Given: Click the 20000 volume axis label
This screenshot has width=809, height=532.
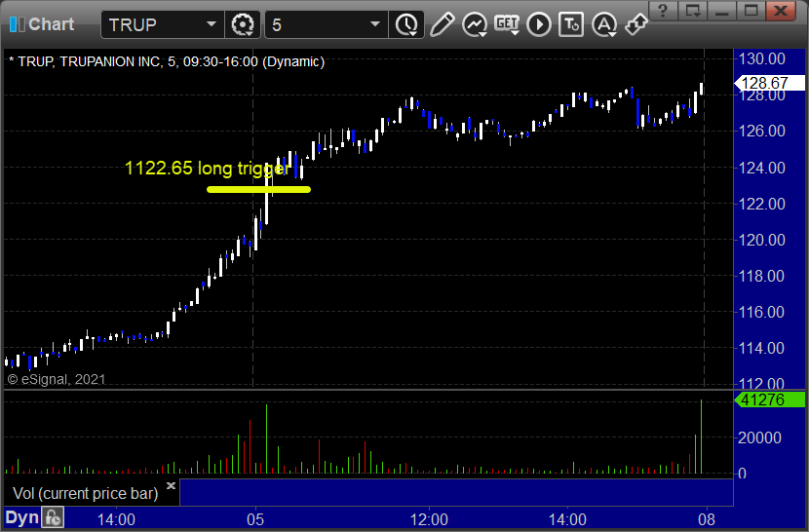Looking at the screenshot, I should pos(759,438).
